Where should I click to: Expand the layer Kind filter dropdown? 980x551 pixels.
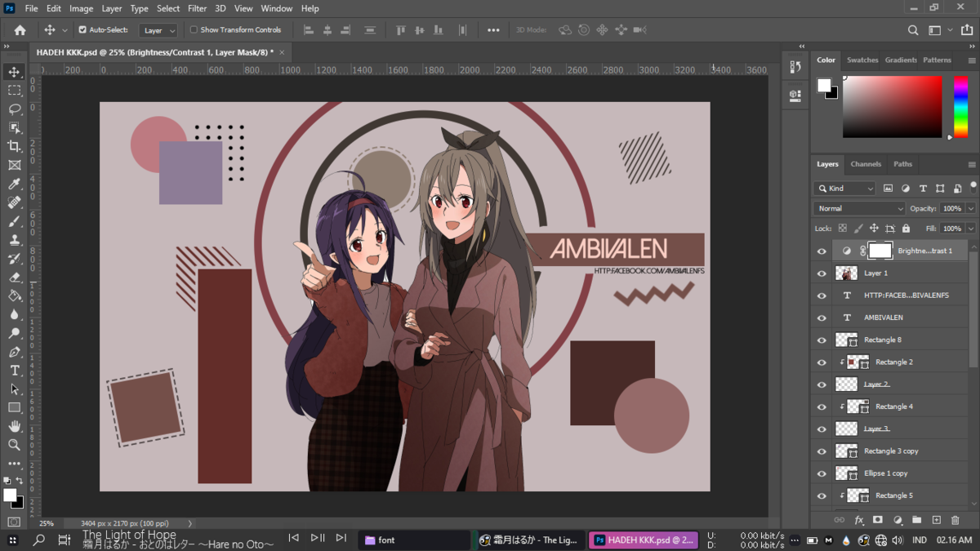pos(844,189)
